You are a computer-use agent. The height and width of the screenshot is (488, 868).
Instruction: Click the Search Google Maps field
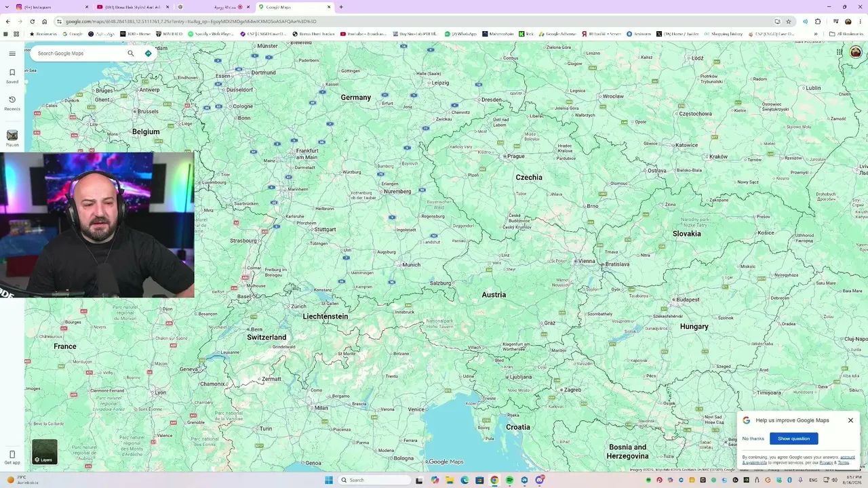coord(78,54)
